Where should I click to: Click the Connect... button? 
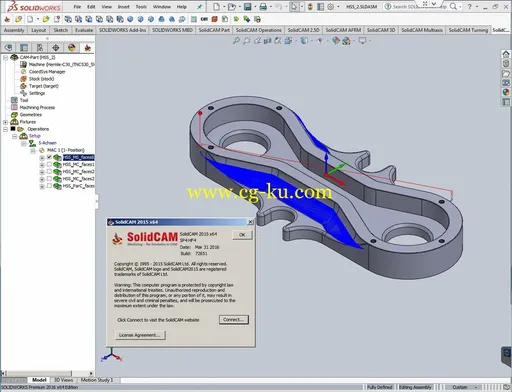(234, 320)
